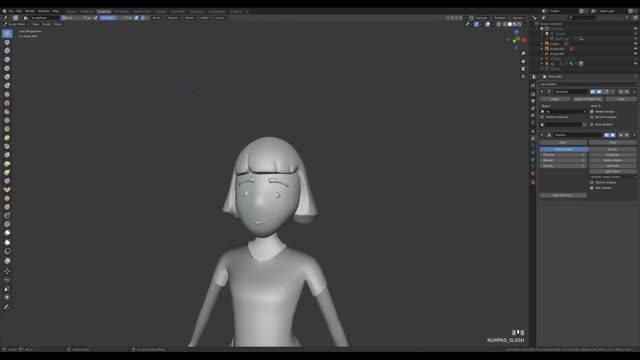Viewport: 640px width, 360px height.
Task: Open the Cursor dropdown in header
Action: pyautogui.click(x=221, y=18)
